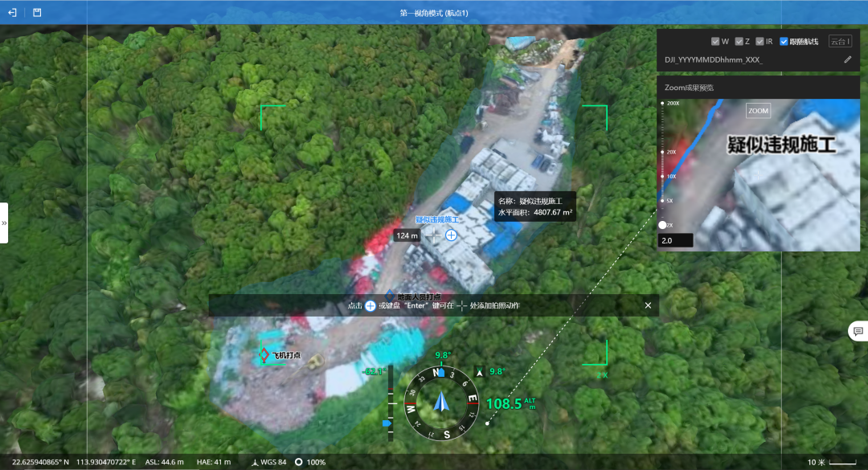This screenshot has height=470, width=868.
Task: Click the red diamond 飞机打点 marker
Action: point(264,354)
